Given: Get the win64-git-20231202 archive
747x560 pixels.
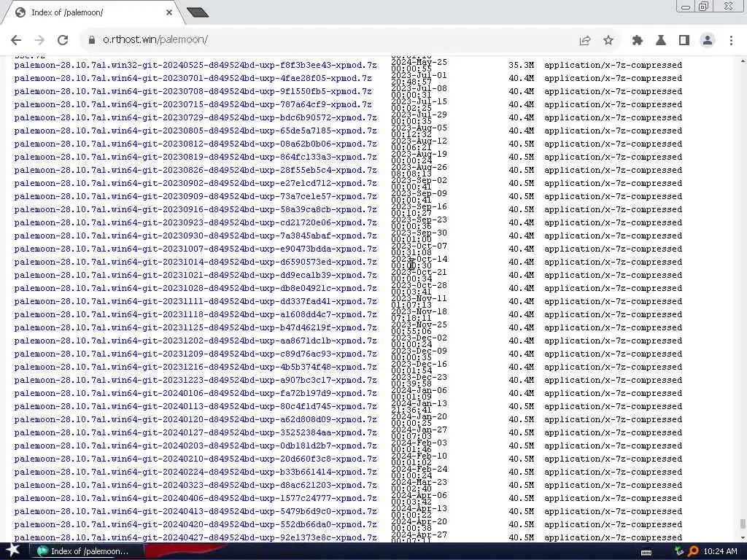Looking at the screenshot, I should [x=196, y=341].
